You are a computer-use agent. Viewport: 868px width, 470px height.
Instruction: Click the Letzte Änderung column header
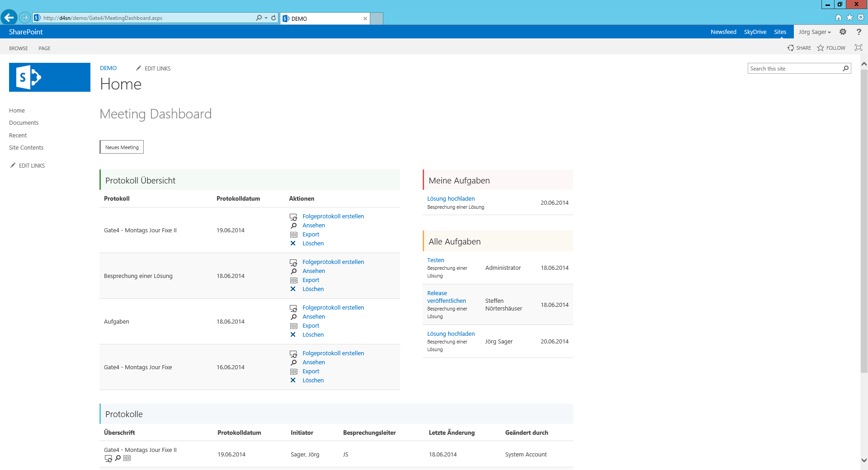coord(452,432)
